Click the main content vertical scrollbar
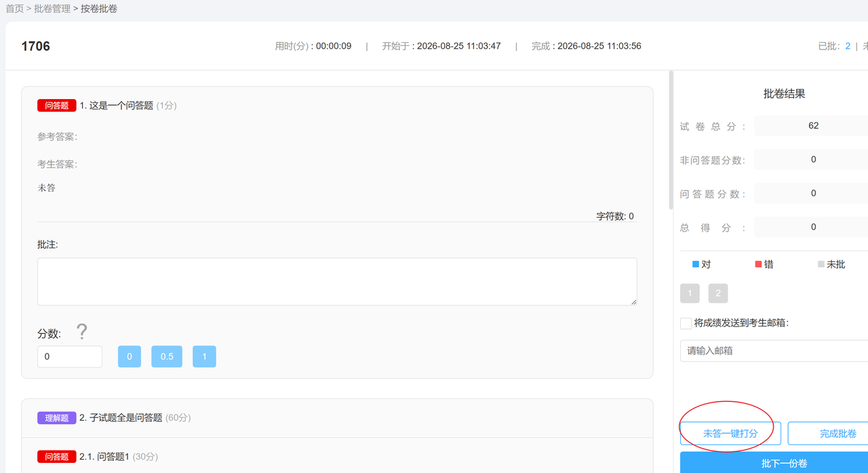 [x=671, y=140]
